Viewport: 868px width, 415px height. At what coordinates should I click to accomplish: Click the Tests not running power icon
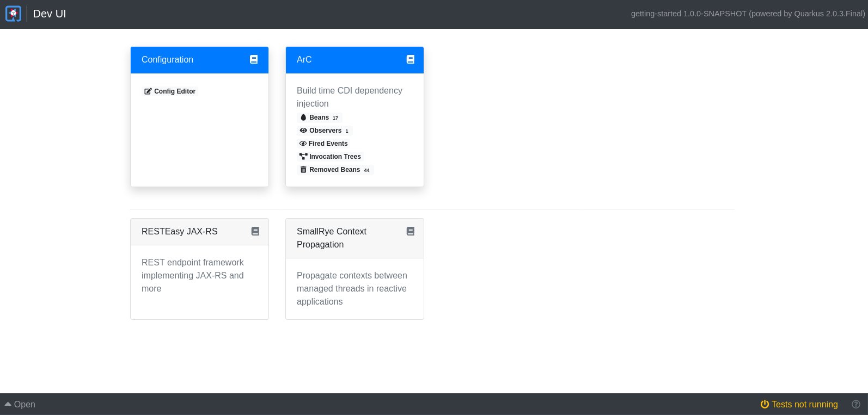(765, 404)
